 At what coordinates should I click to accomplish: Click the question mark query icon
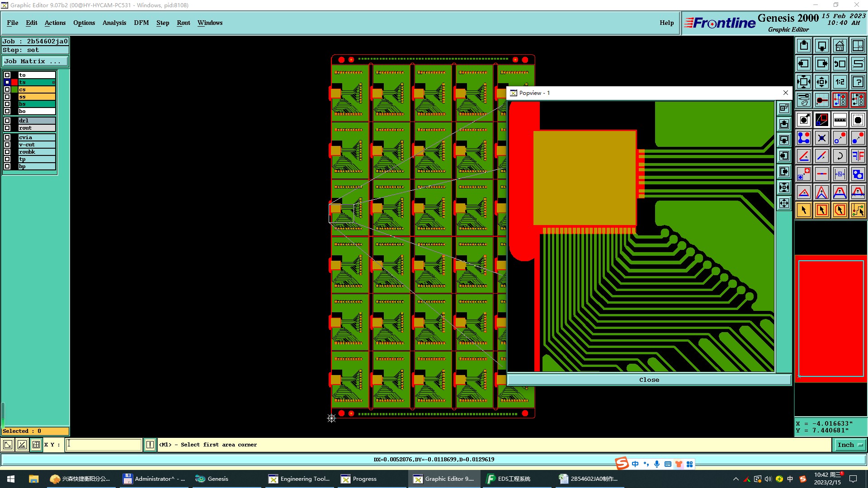pos(858,82)
